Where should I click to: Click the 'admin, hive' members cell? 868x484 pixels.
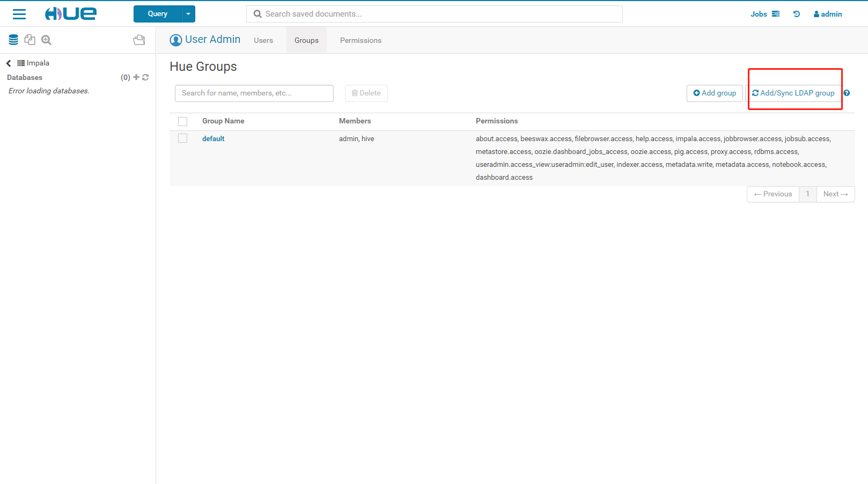pos(357,138)
